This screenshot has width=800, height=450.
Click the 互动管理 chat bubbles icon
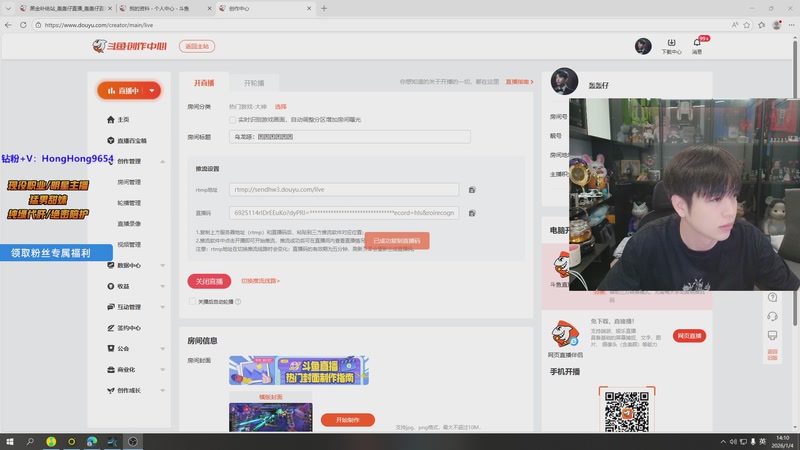tap(111, 307)
